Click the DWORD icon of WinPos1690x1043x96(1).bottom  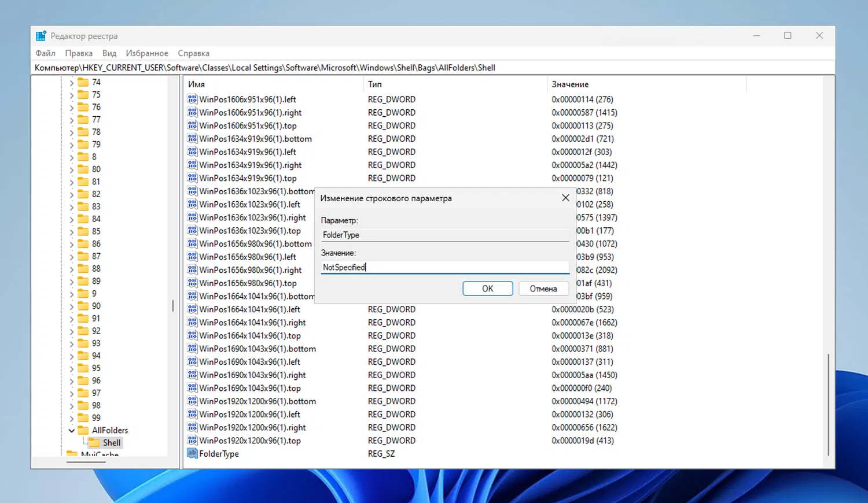pos(192,349)
